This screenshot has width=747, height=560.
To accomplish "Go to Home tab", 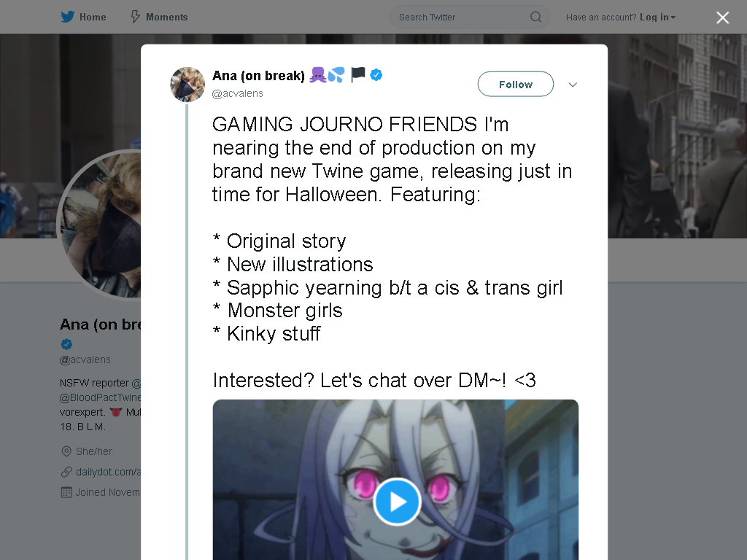I will (83, 17).
